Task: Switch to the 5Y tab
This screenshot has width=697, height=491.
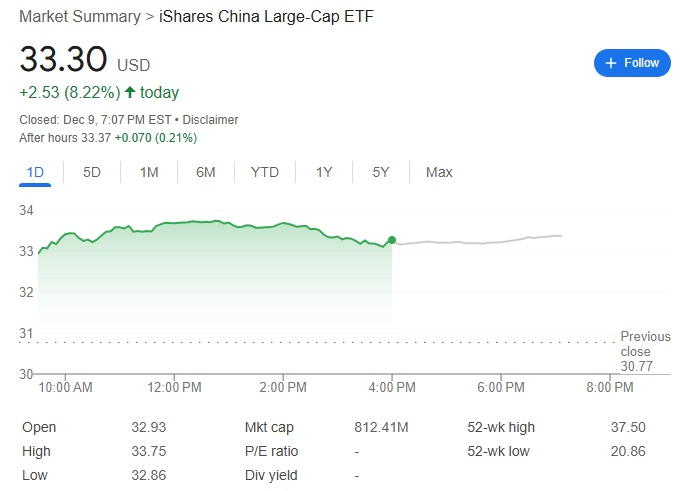Action: 381,172
